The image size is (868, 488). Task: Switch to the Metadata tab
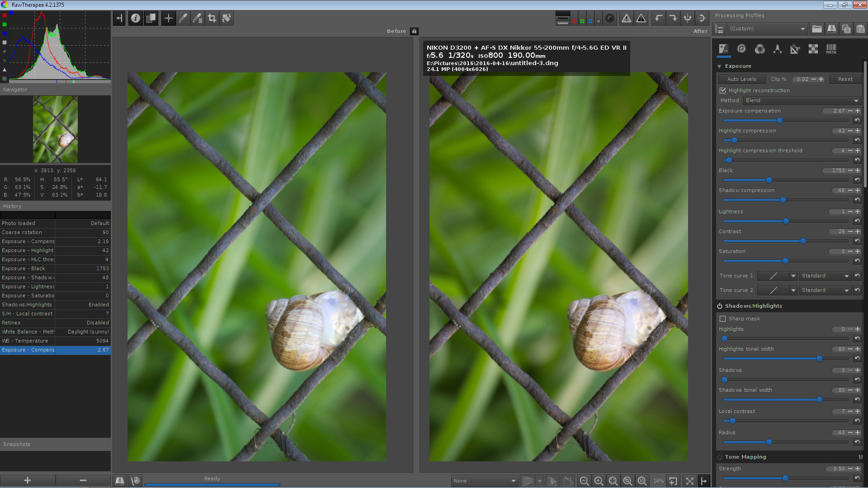tap(831, 49)
